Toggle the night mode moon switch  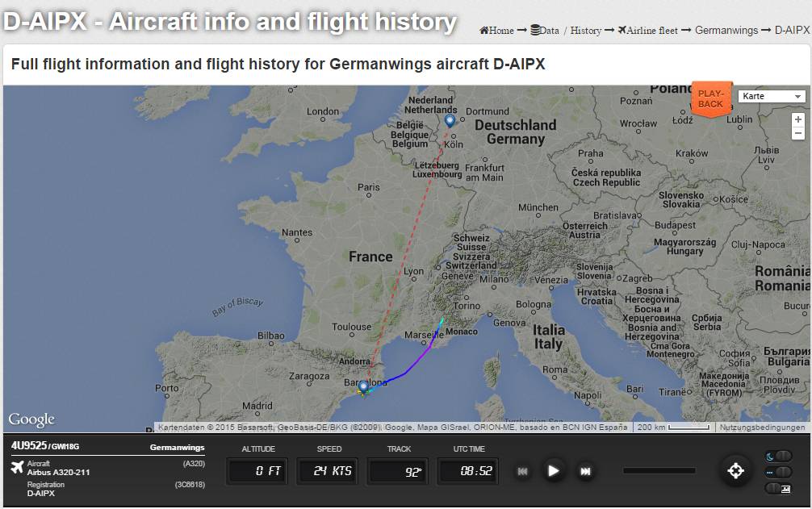(778, 457)
